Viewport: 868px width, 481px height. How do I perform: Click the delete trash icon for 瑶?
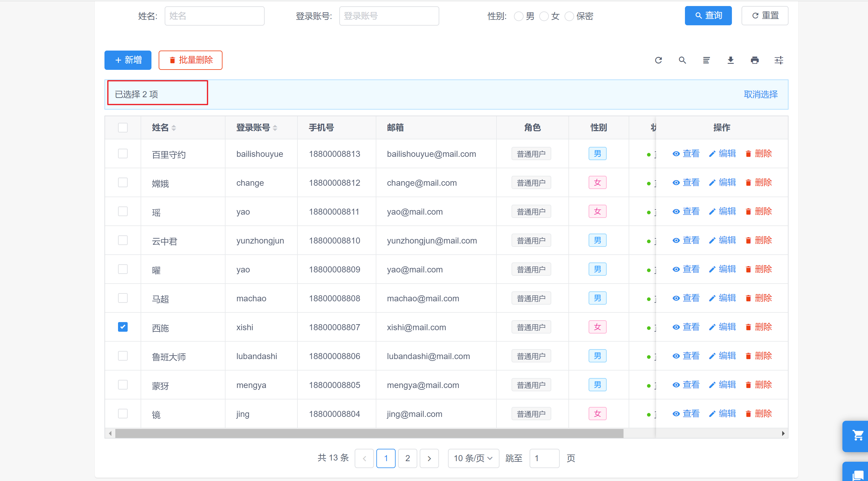(x=748, y=212)
